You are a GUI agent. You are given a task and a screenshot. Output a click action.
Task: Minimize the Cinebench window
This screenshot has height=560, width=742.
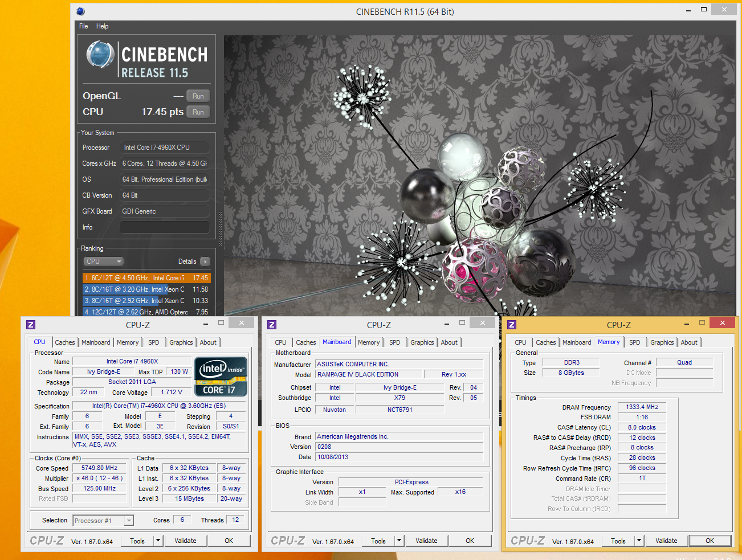coord(688,10)
